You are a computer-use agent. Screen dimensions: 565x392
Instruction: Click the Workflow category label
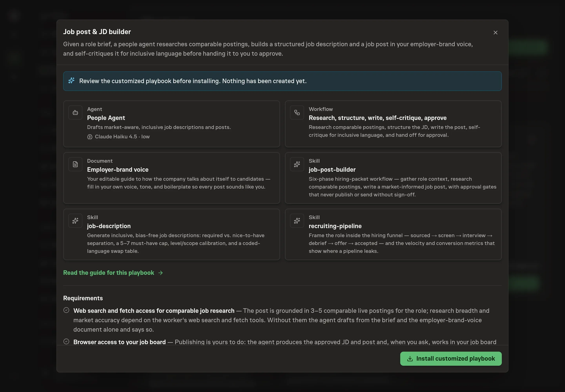coord(321,109)
